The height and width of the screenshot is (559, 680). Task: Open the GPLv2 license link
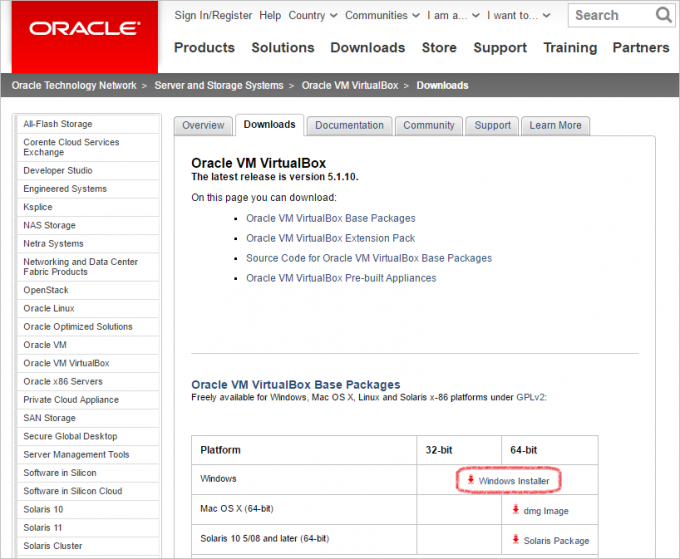coord(530,397)
